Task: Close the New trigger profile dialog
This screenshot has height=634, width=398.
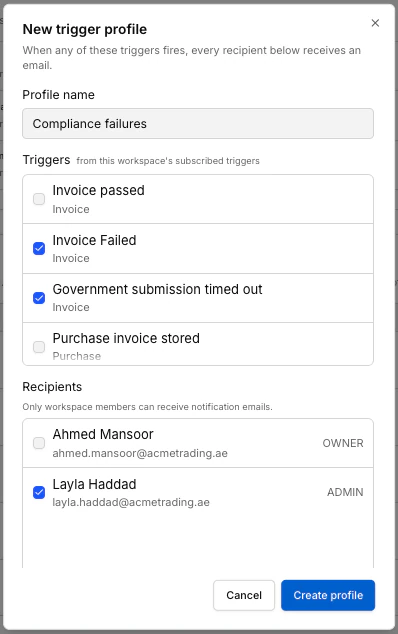Action: [x=375, y=23]
